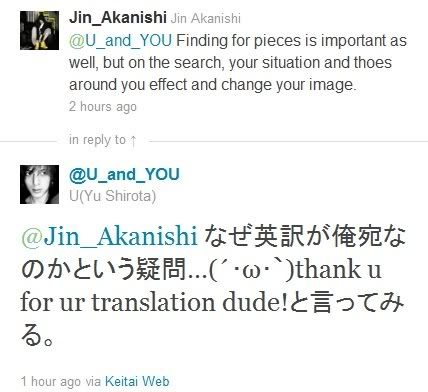Screen dimensions: 428x392
Task: Click the 'in reply to' text
Action: pyautogui.click(x=97, y=140)
